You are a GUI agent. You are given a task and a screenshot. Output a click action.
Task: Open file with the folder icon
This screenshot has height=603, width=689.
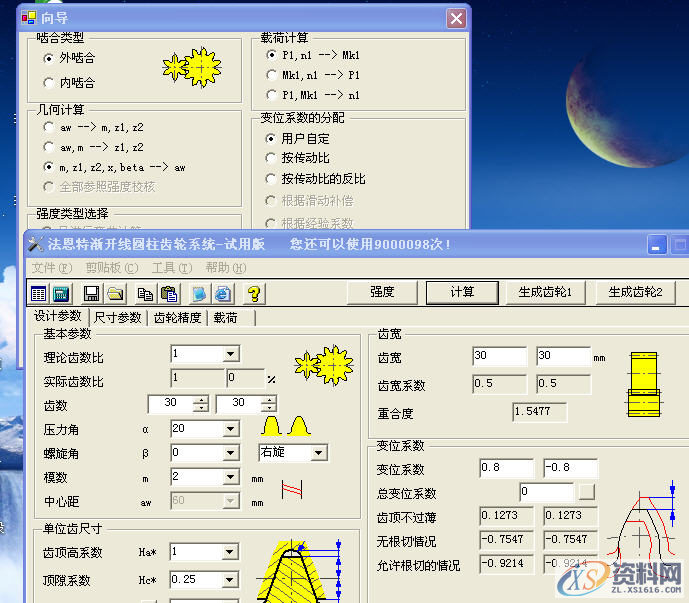click(x=115, y=294)
